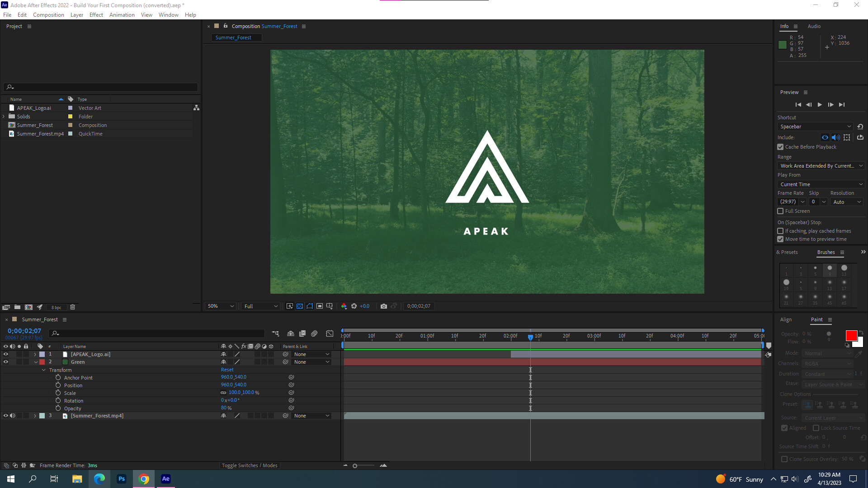This screenshot has width=868, height=488.
Task: Click Reset next to the Transform group
Action: [x=227, y=370]
